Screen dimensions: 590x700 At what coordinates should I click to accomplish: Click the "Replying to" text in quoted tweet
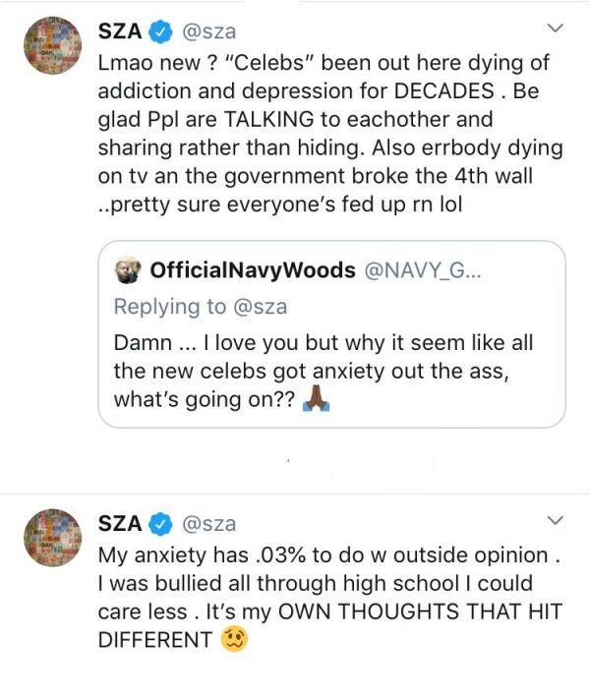pyautogui.click(x=170, y=306)
